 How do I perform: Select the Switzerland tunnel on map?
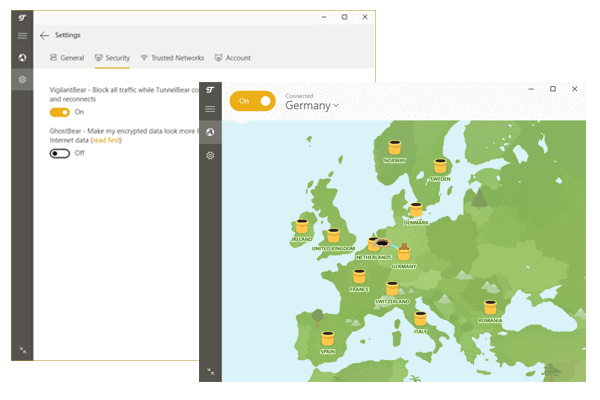click(x=392, y=289)
